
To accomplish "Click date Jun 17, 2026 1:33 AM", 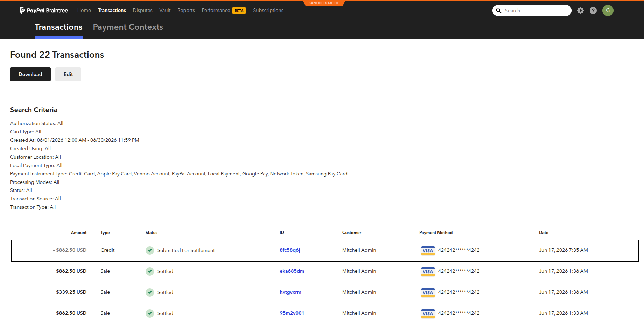I will [563, 313].
